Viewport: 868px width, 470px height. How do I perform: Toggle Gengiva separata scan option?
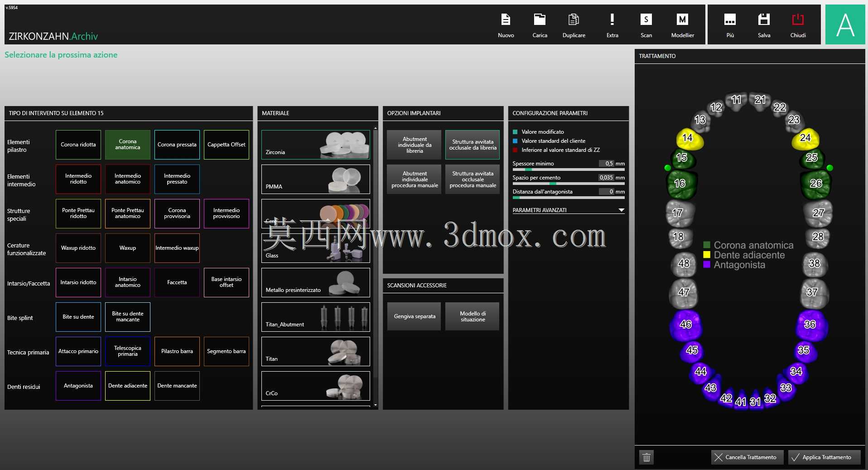pos(414,316)
